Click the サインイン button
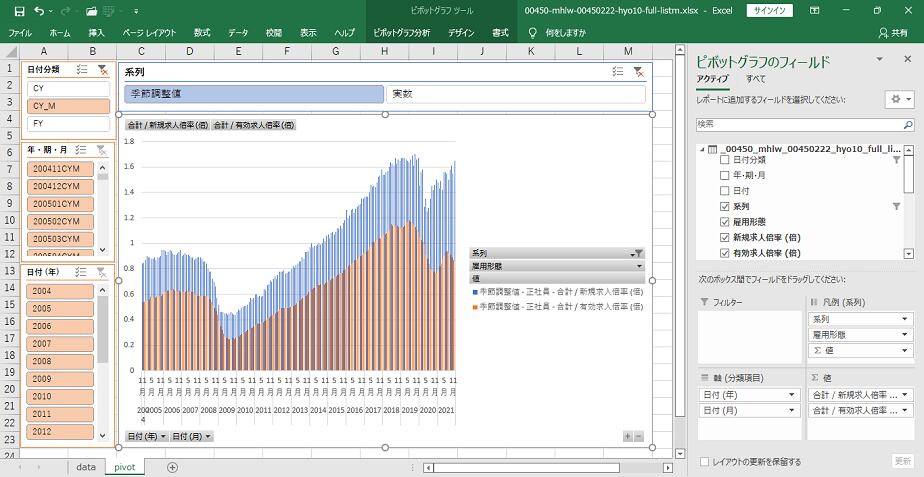The height and width of the screenshot is (477, 924). coord(770,10)
